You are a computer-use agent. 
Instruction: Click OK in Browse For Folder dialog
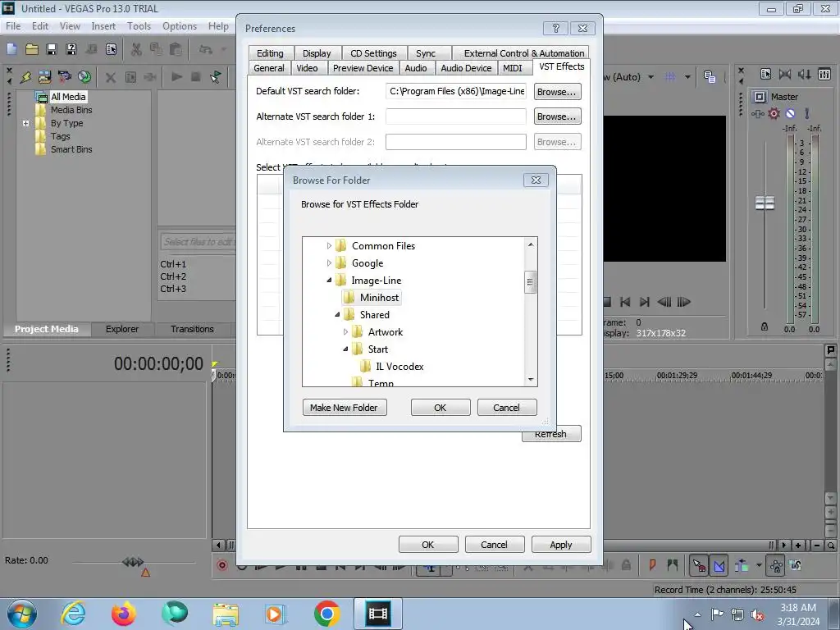coord(441,408)
